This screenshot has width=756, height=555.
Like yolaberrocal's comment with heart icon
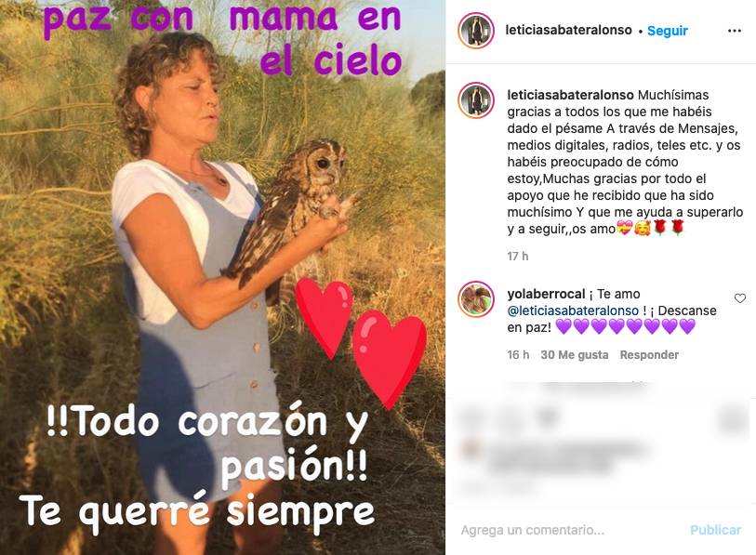739,298
